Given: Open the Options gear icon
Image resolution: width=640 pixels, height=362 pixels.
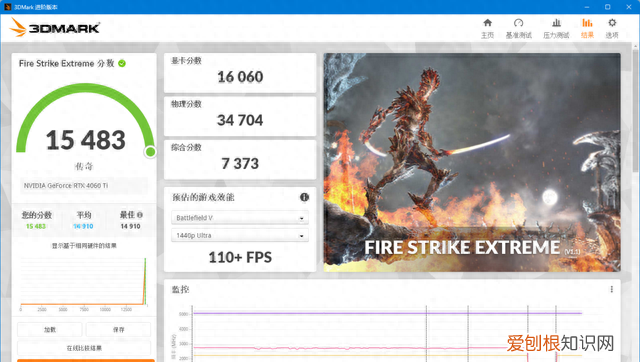Looking at the screenshot, I should (612, 23).
